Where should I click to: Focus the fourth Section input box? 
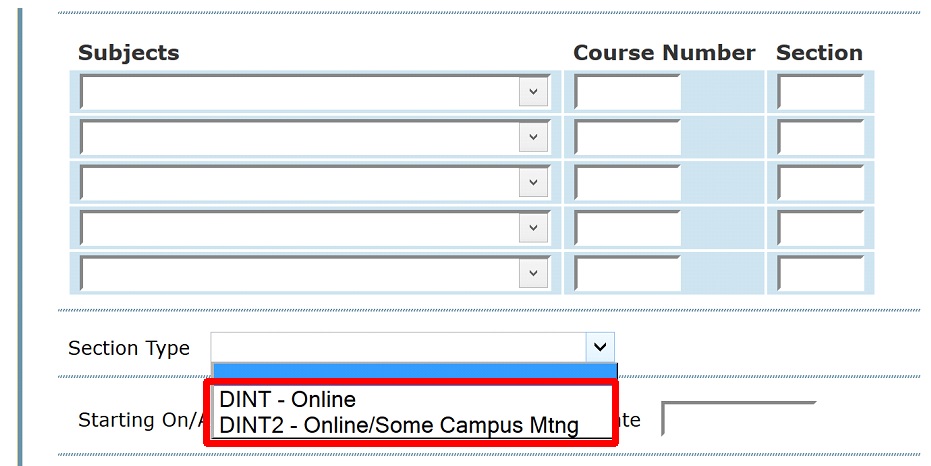click(820, 228)
